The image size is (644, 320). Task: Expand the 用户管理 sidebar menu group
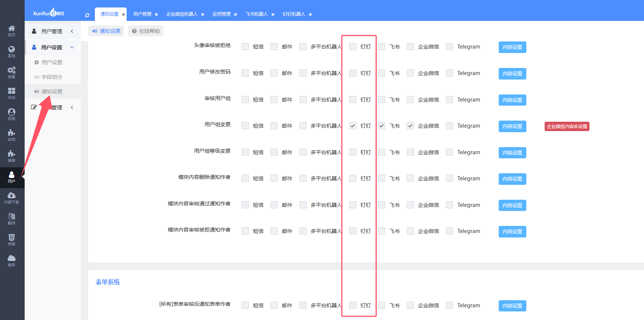[52, 31]
